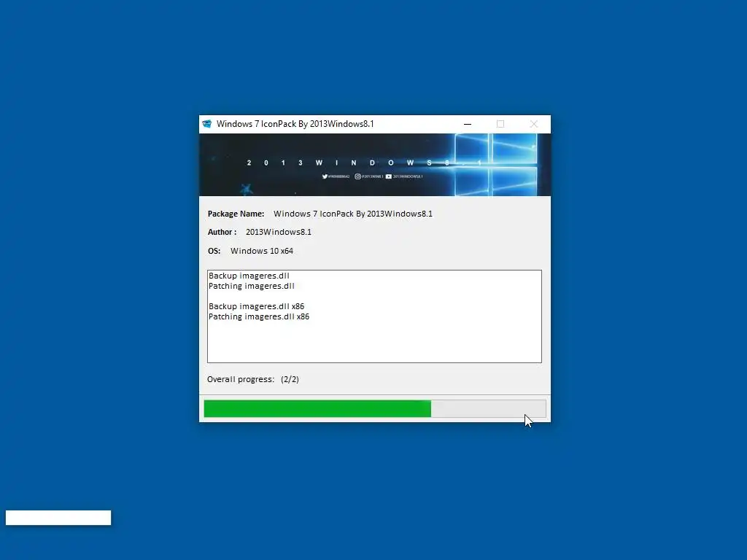Image resolution: width=747 pixels, height=560 pixels.
Task: Click the Author value '2013Windows8.1'
Action: [x=279, y=232]
